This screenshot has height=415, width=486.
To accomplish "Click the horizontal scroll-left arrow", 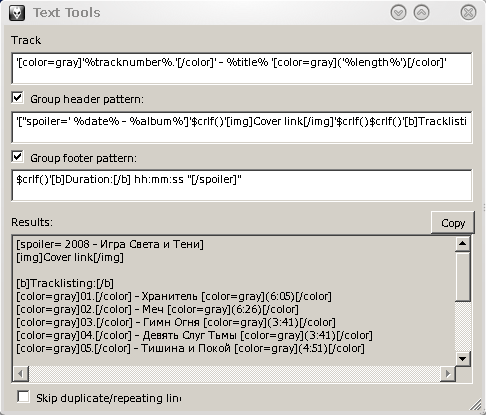I will [21, 373].
